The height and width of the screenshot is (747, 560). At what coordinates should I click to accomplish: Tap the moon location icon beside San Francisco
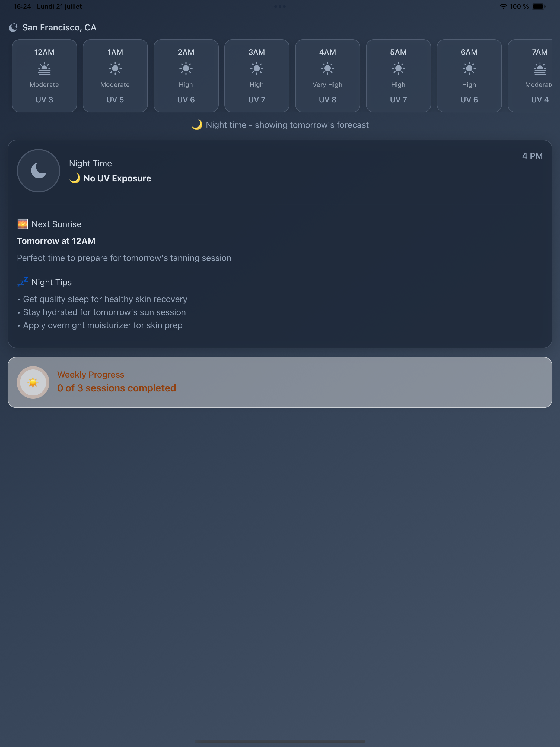pyautogui.click(x=13, y=27)
